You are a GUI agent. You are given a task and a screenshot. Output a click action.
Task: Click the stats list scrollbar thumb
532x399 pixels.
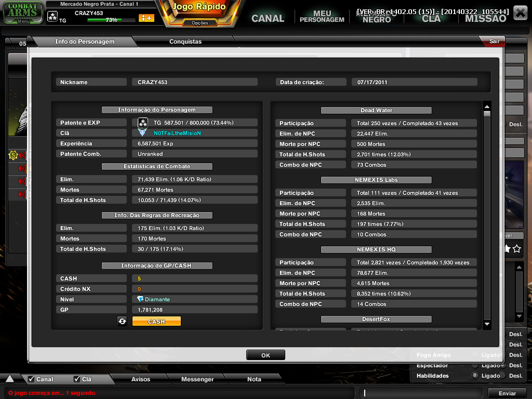point(487,114)
